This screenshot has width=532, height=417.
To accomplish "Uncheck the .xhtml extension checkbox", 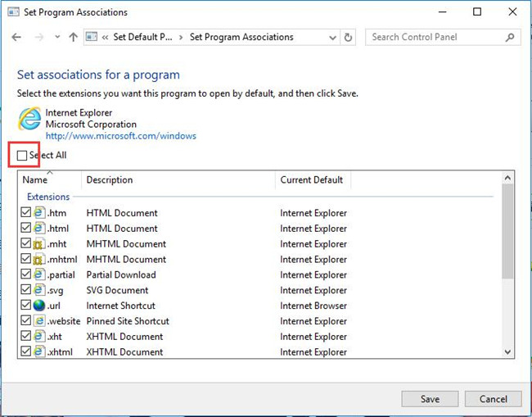I will point(26,351).
